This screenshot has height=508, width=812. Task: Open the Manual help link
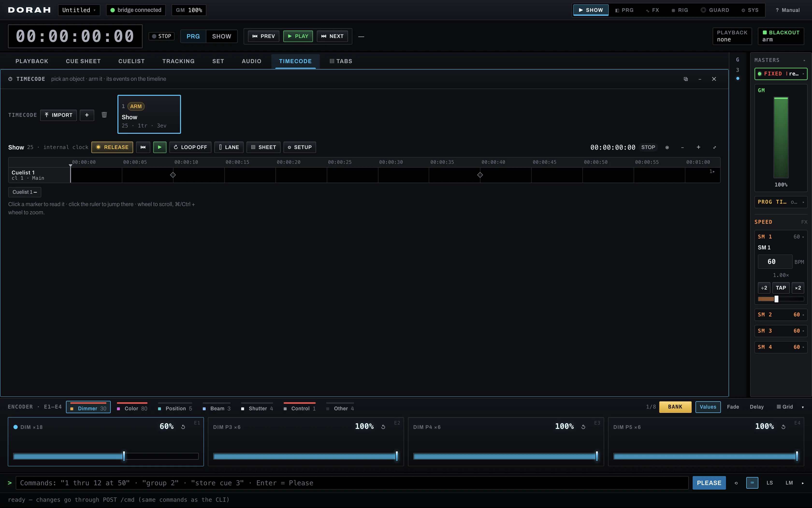788,10
